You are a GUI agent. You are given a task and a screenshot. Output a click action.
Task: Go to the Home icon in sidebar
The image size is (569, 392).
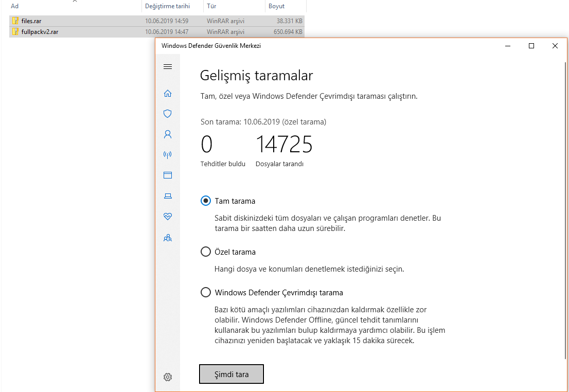click(168, 93)
